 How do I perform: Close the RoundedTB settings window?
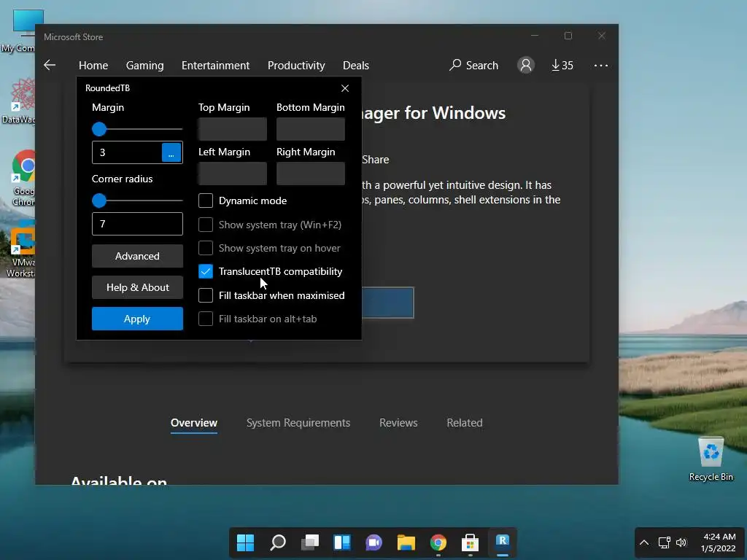click(x=345, y=88)
